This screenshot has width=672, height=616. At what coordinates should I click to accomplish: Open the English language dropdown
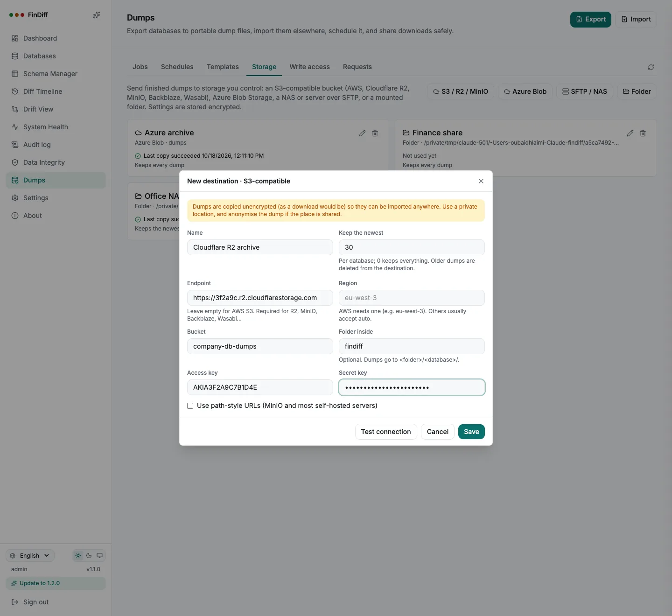(x=30, y=555)
